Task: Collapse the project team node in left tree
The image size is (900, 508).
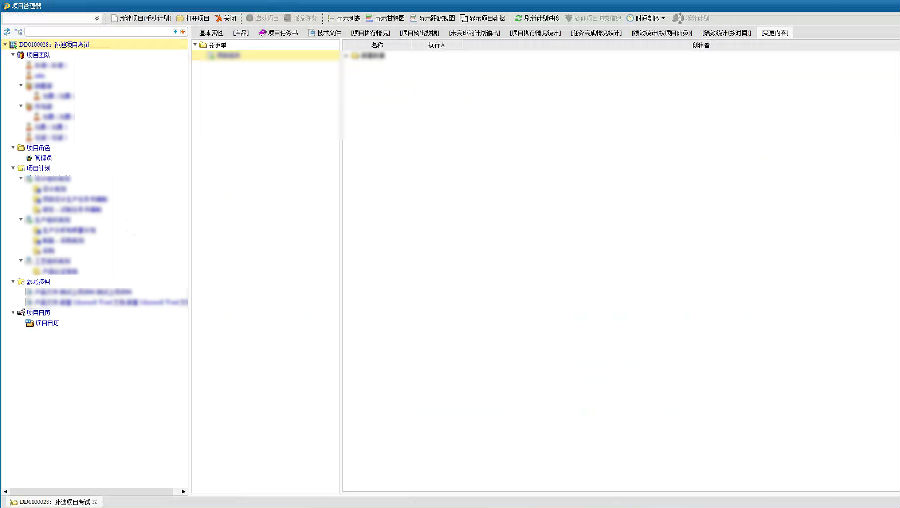Action: pos(13,55)
